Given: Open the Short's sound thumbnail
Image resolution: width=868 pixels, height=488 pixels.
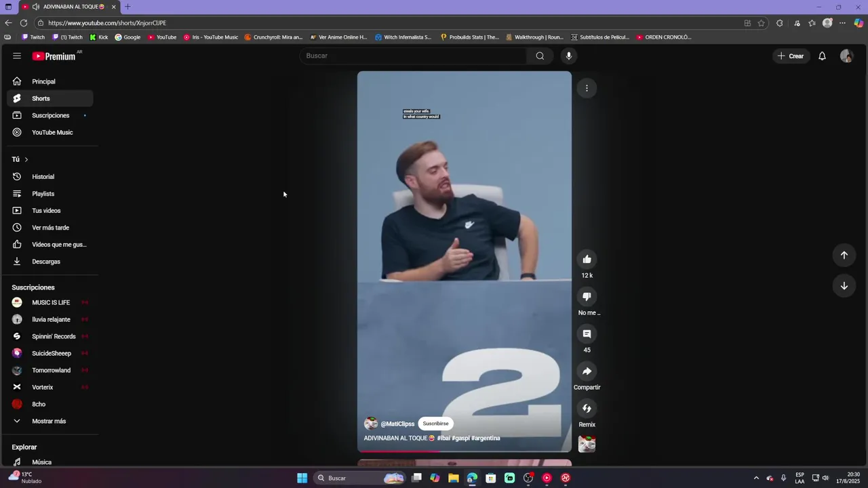Looking at the screenshot, I should click(x=587, y=444).
